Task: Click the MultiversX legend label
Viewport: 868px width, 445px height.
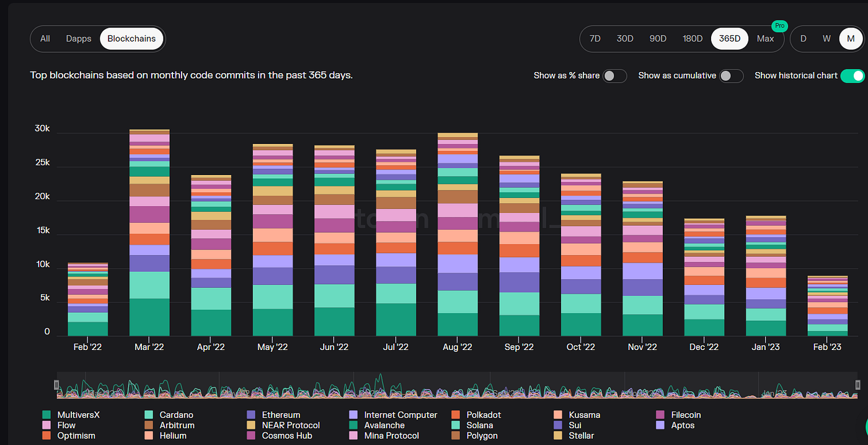Action: click(x=79, y=415)
